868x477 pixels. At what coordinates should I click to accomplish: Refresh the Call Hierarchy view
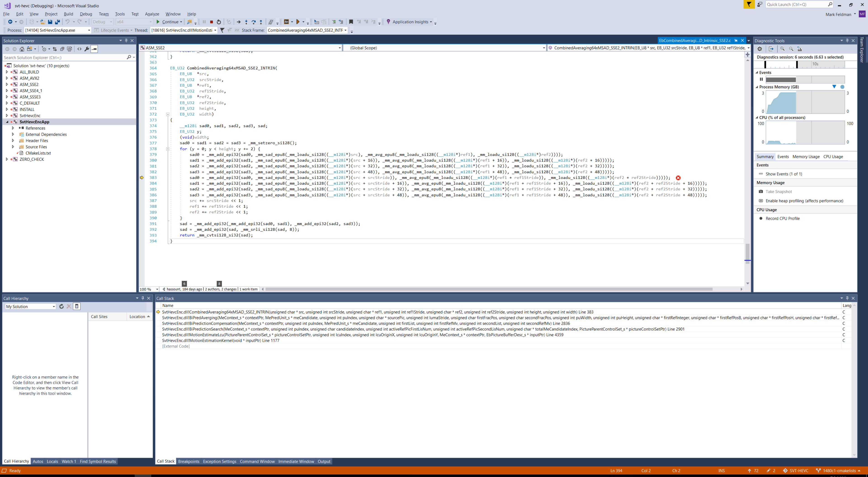61,306
